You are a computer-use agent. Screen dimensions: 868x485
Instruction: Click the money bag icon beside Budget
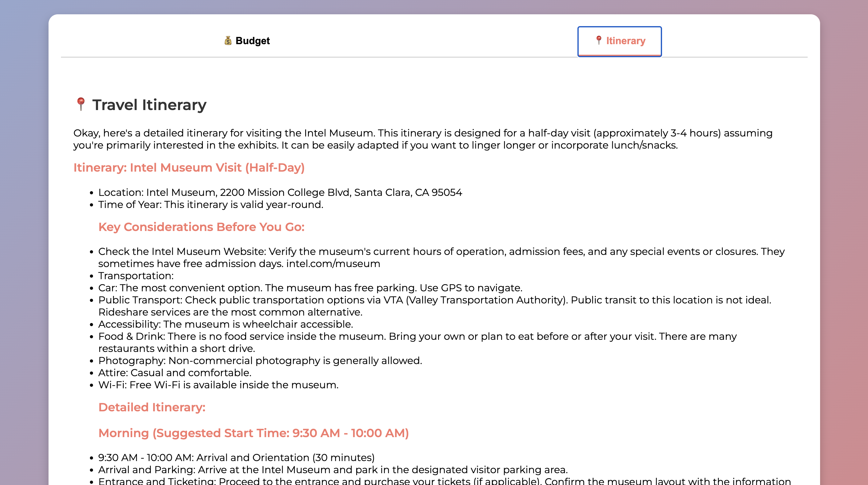click(228, 41)
